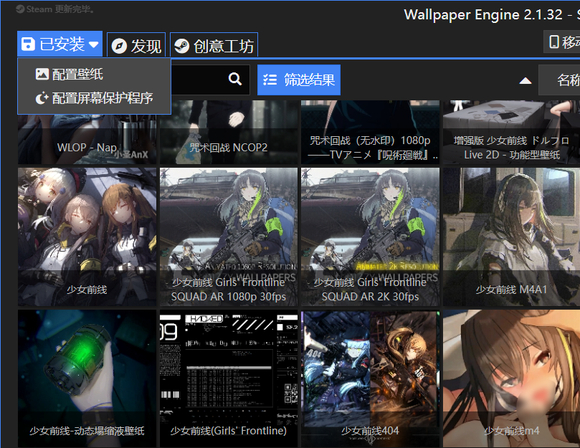
Task: Click the picture icon beside 配置壁纸
Action: click(x=42, y=74)
